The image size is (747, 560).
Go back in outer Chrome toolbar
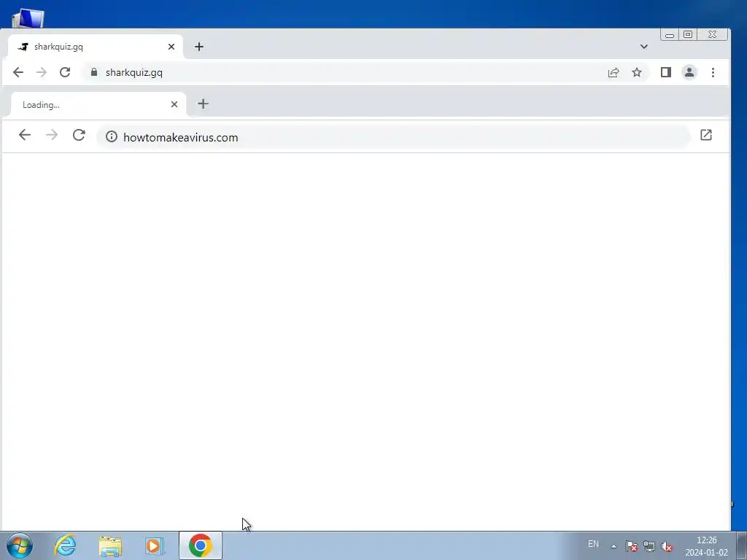point(18,72)
